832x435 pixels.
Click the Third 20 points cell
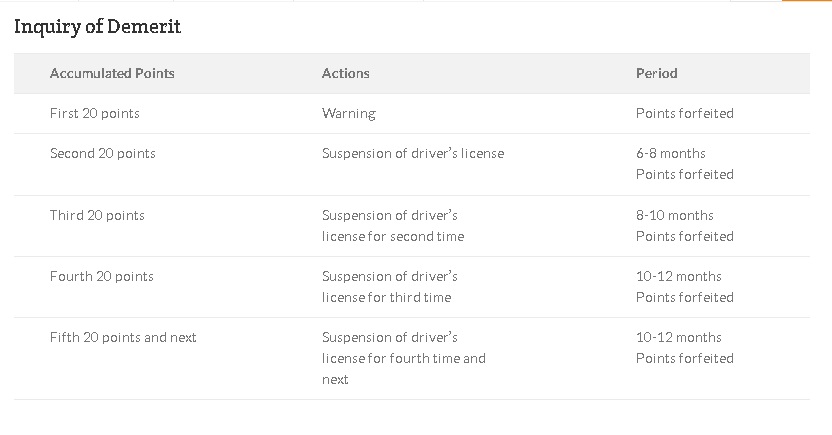97,215
